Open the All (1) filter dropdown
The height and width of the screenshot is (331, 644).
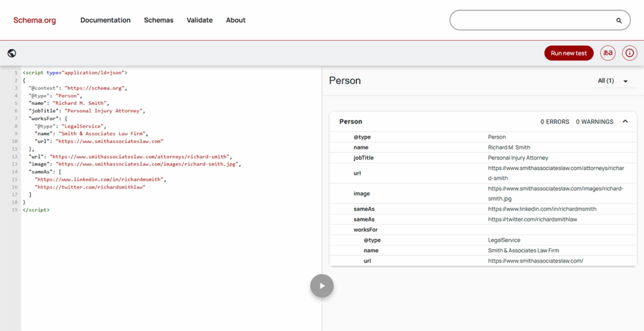tap(613, 81)
